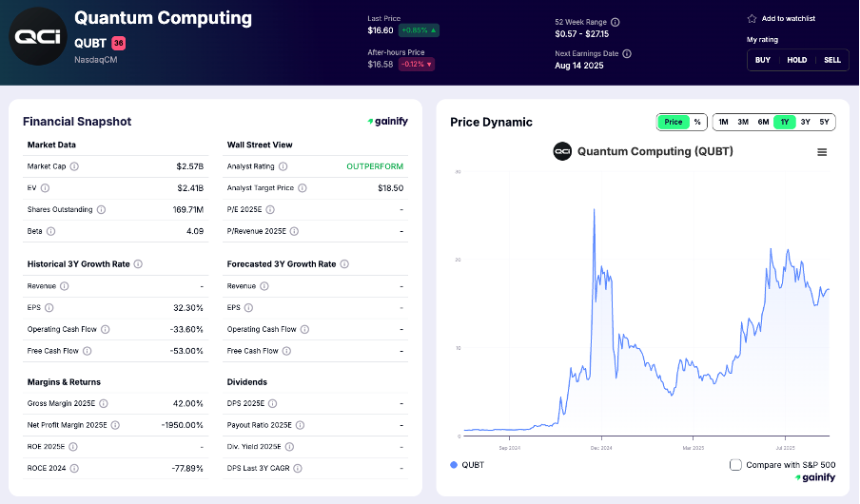Click the -77.89% ROCE value
This screenshot has height=504, width=860.
pos(187,468)
